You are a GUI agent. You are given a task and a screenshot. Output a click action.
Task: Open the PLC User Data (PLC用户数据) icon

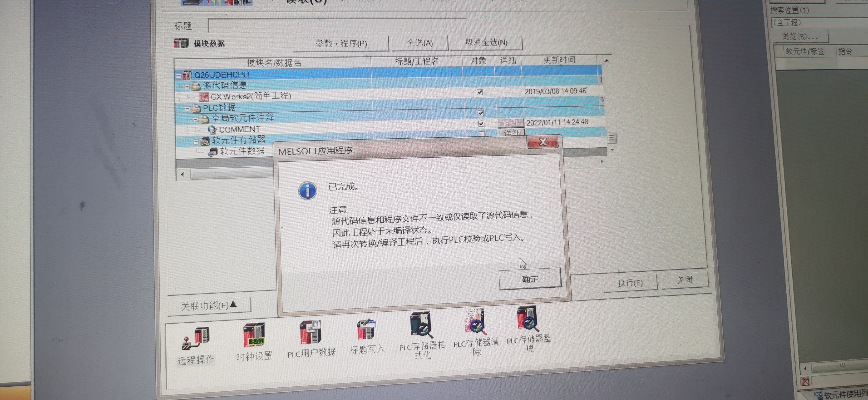click(x=311, y=332)
